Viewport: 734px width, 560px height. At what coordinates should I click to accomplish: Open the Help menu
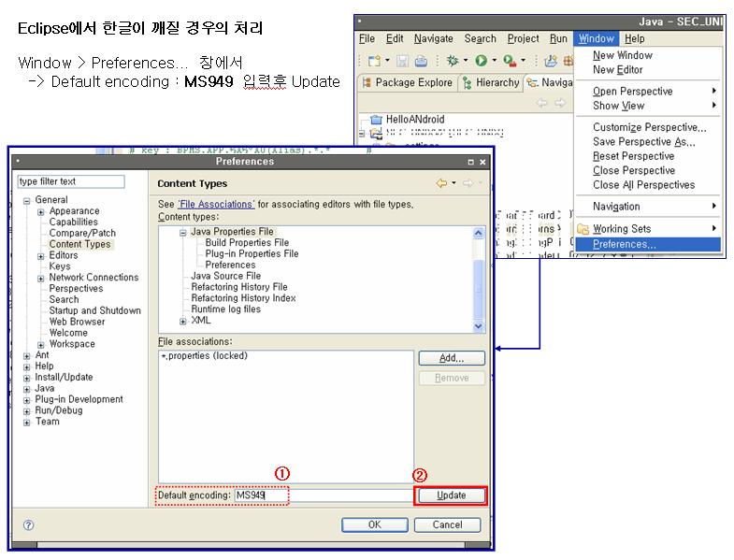[634, 39]
